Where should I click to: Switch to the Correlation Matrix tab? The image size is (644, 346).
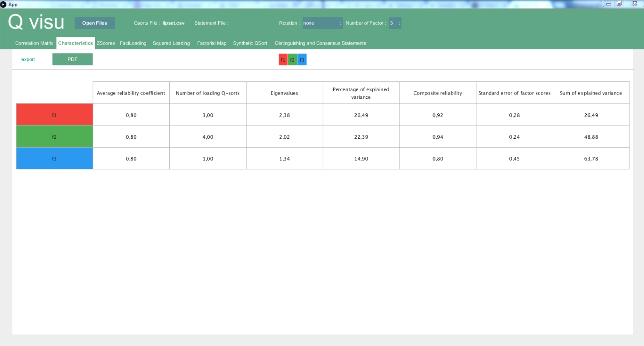(34, 43)
